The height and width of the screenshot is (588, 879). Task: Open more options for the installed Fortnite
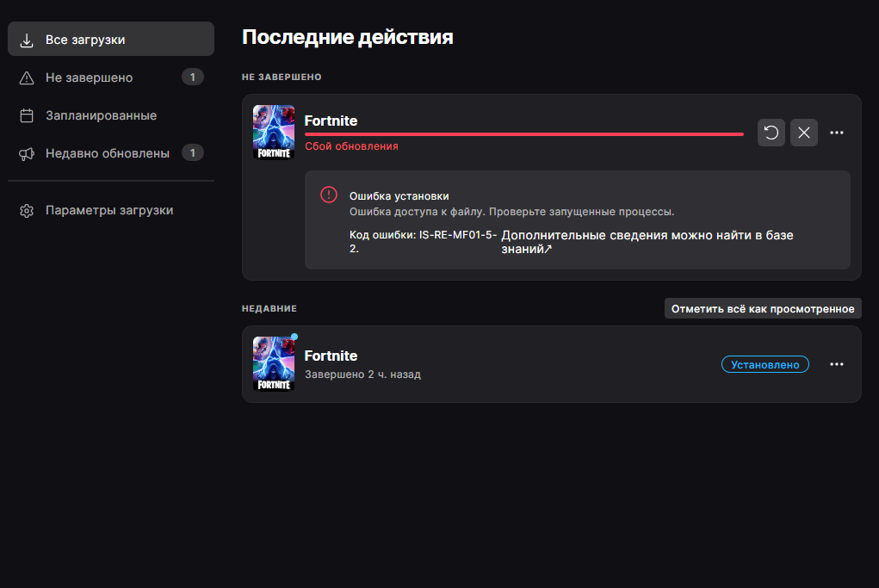pyautogui.click(x=836, y=364)
